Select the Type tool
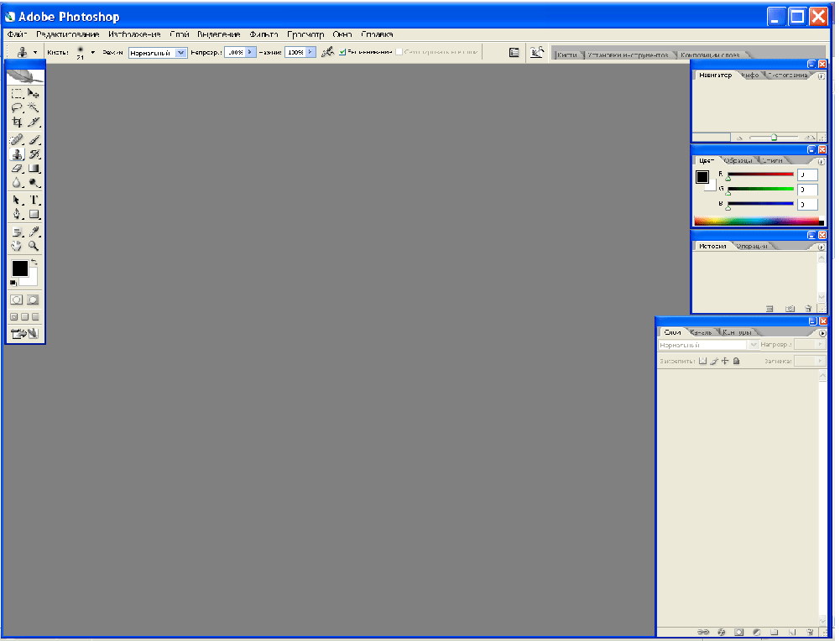This screenshot has height=641, width=840. click(34, 200)
